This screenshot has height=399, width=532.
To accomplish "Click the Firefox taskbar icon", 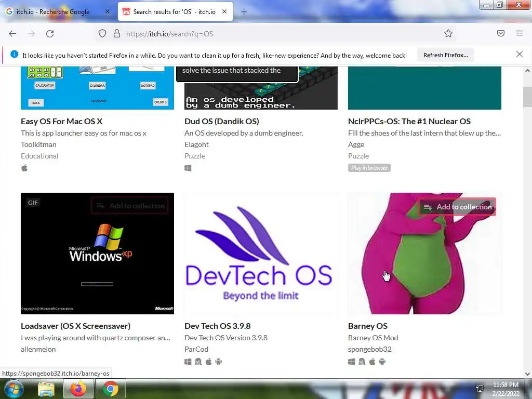I will [78, 389].
